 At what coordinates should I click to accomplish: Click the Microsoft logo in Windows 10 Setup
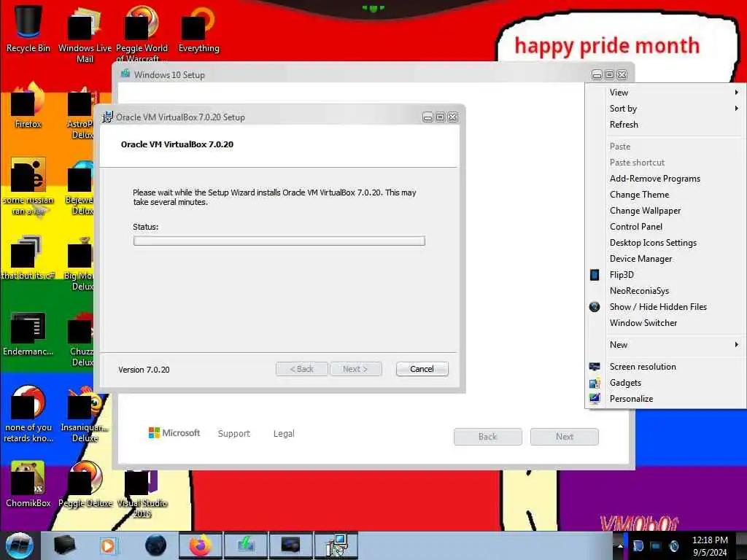[174, 433]
